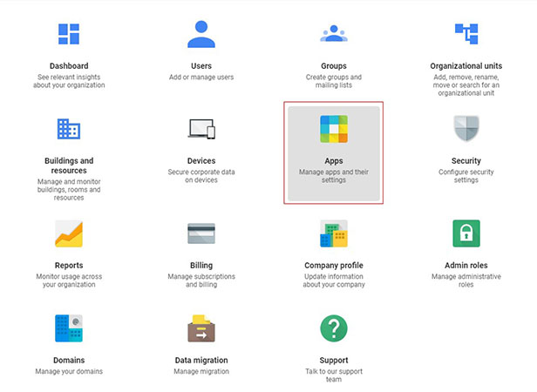This screenshot has height=392, width=537.
Task: Open the Dashboard tile icon
Action: point(69,34)
